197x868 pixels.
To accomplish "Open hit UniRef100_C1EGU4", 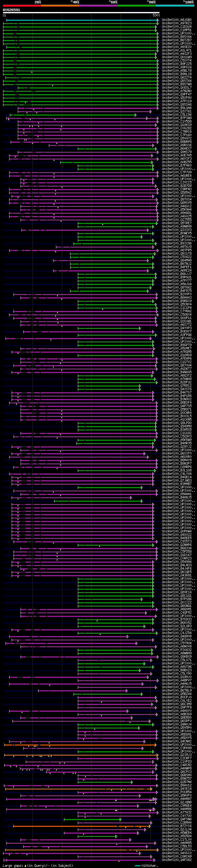I will [x=177, y=26].
